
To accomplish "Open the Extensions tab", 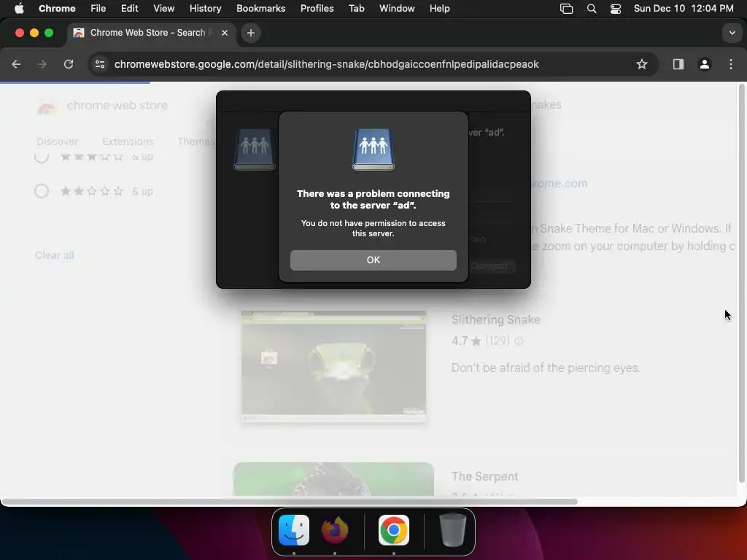I will coord(128,141).
